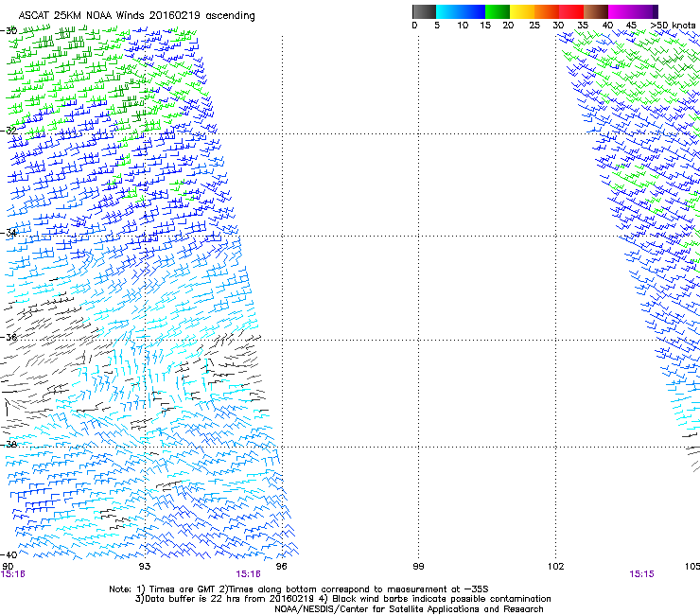This screenshot has width=700, height=615.
Task: Click the 90 longitude label
Action: point(8,566)
